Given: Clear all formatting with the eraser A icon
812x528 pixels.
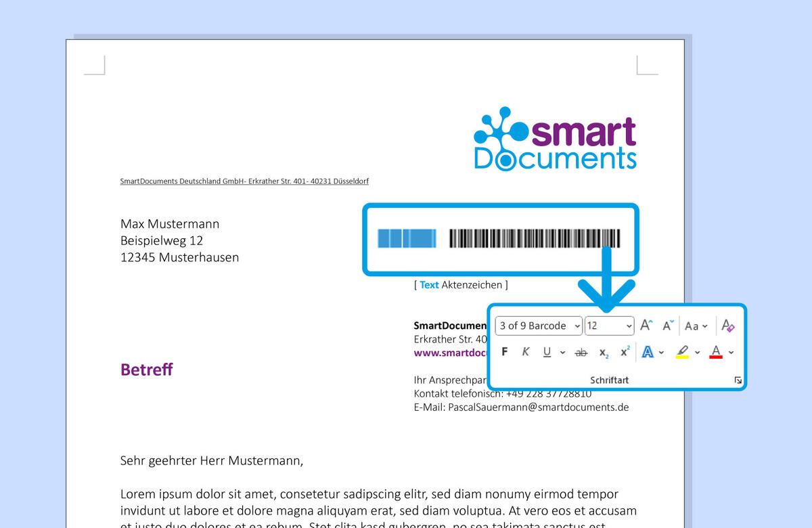Looking at the screenshot, I should coord(727,326).
